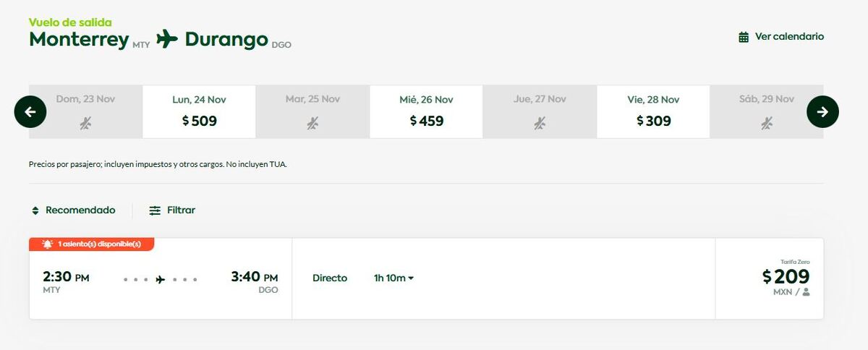Click the sort arrows icon beside Recomendado
868x350 pixels.
coord(35,210)
